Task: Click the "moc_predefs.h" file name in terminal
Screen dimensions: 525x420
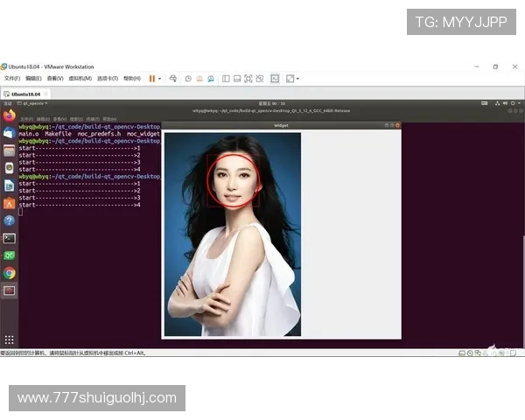Action: tap(99, 134)
